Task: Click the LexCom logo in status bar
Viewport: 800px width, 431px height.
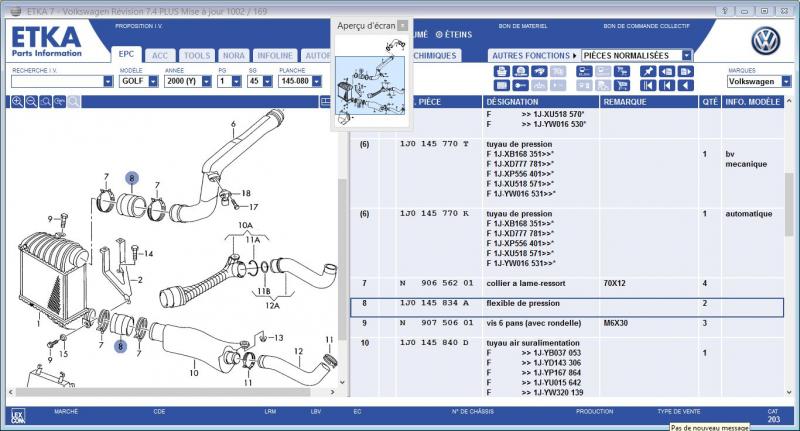Action: coord(18,417)
